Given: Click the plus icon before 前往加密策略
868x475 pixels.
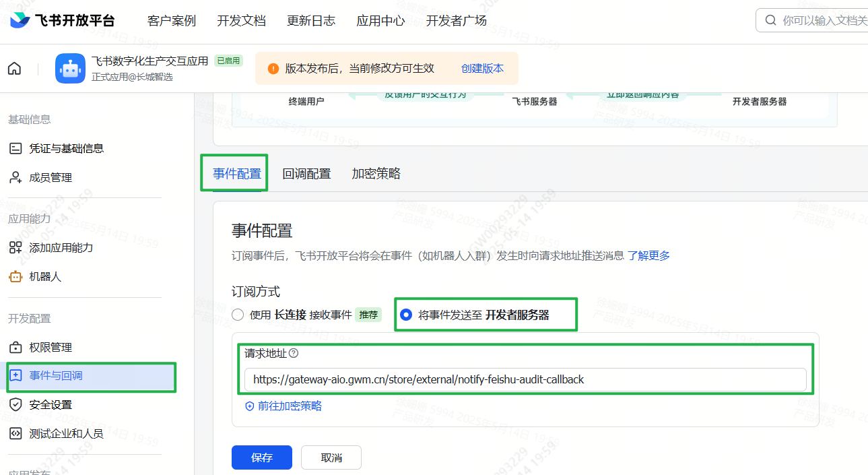Looking at the screenshot, I should click(250, 406).
